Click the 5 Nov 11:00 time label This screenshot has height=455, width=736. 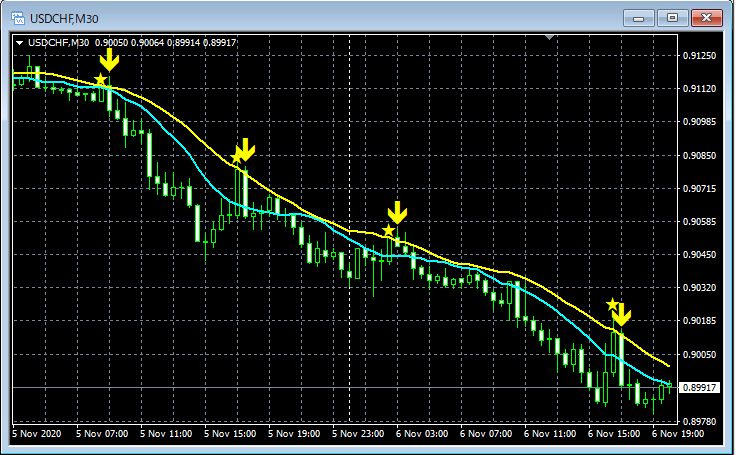coord(166,433)
